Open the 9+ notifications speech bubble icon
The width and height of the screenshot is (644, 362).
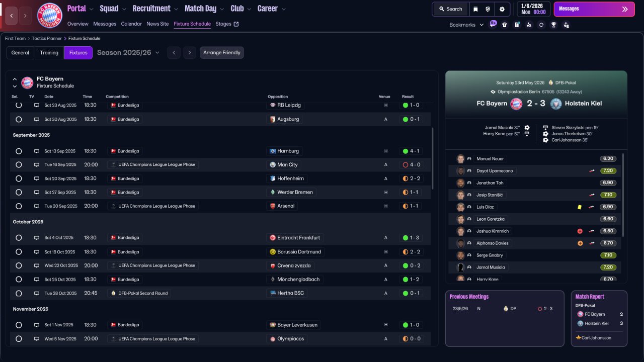click(493, 24)
